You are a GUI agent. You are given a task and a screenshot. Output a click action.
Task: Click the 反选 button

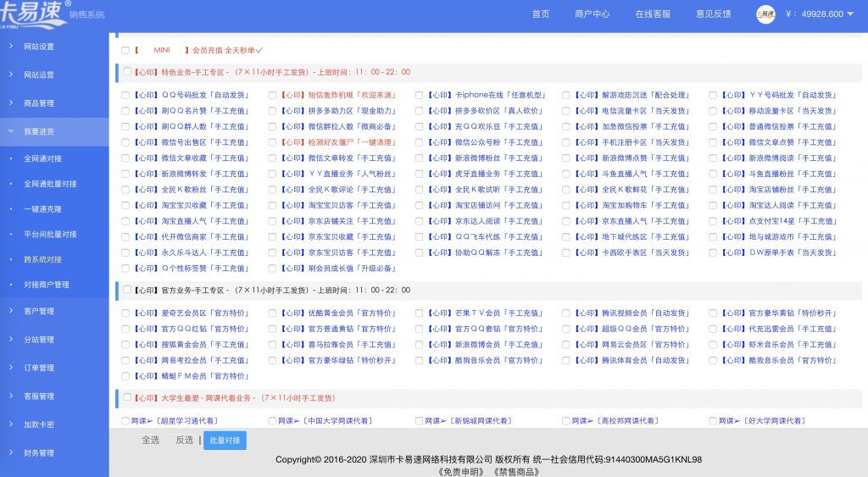(x=184, y=440)
